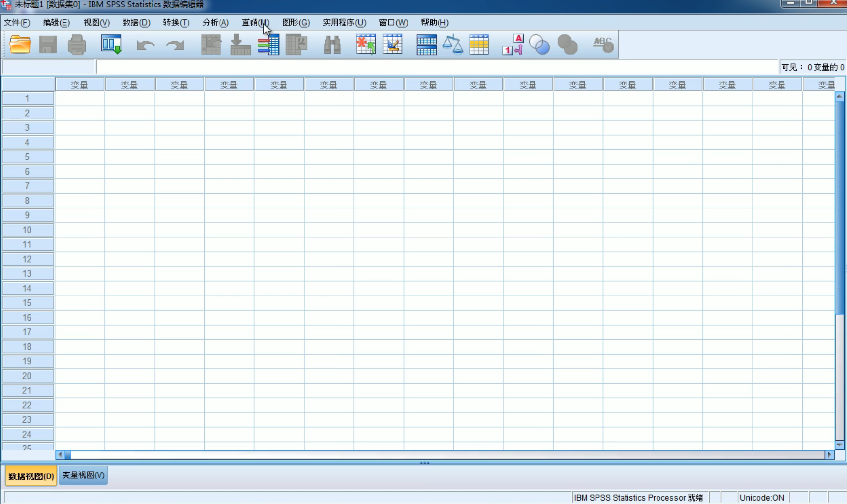Switch to the 变量视图(V) tab
The width and height of the screenshot is (847, 504).
pos(83,475)
